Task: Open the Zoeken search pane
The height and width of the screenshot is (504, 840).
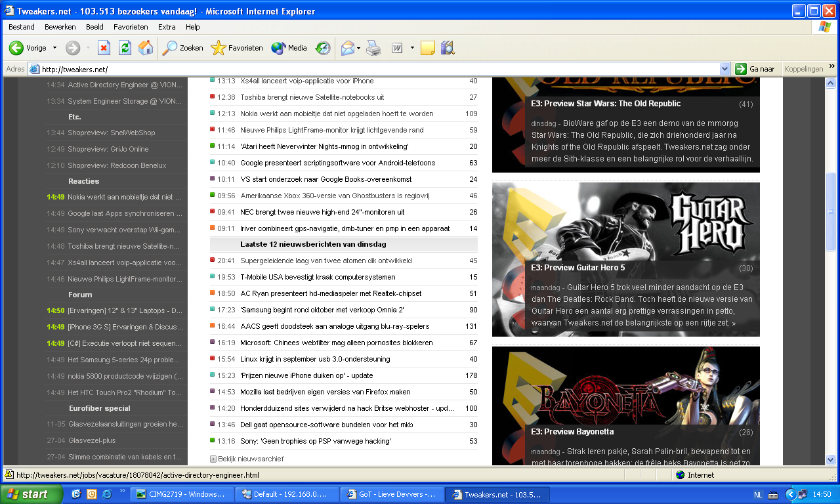Action: (183, 48)
